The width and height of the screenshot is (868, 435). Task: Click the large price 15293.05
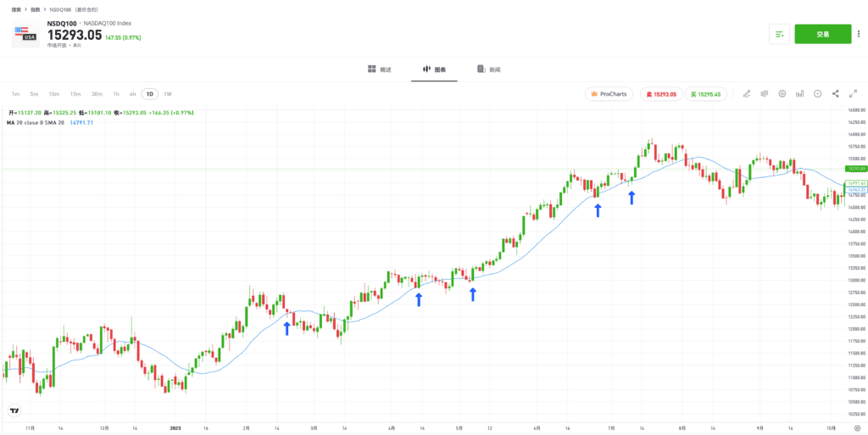(75, 35)
